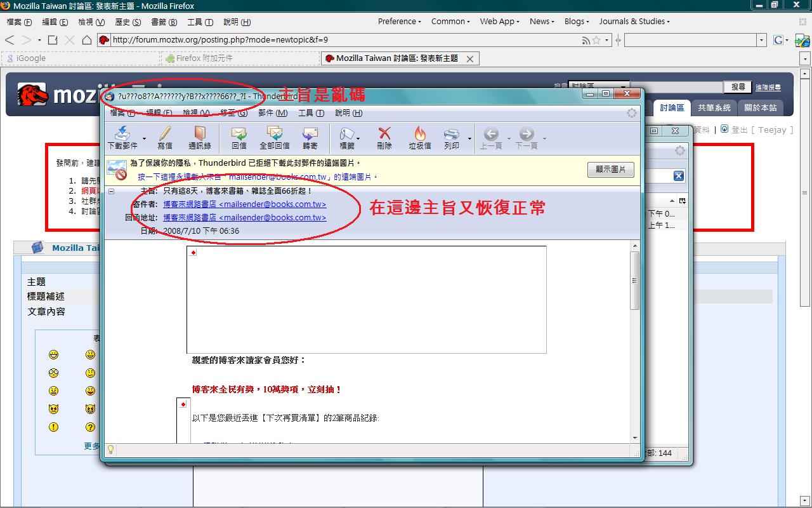Click the clear X button in background Thunderbird search

tap(679, 176)
